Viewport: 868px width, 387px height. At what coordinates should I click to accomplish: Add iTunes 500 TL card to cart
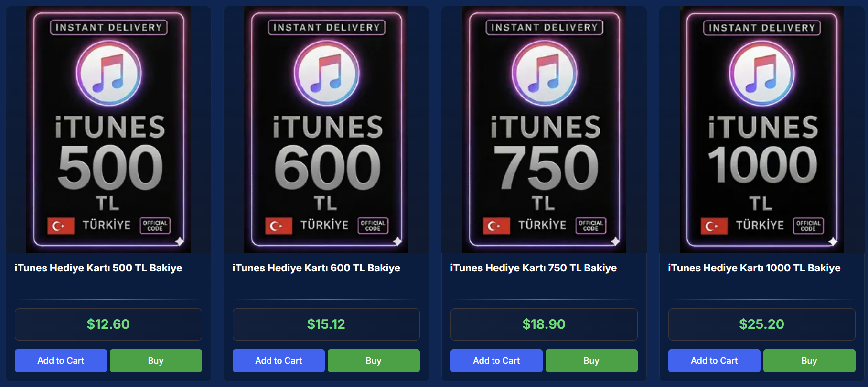[x=61, y=361]
